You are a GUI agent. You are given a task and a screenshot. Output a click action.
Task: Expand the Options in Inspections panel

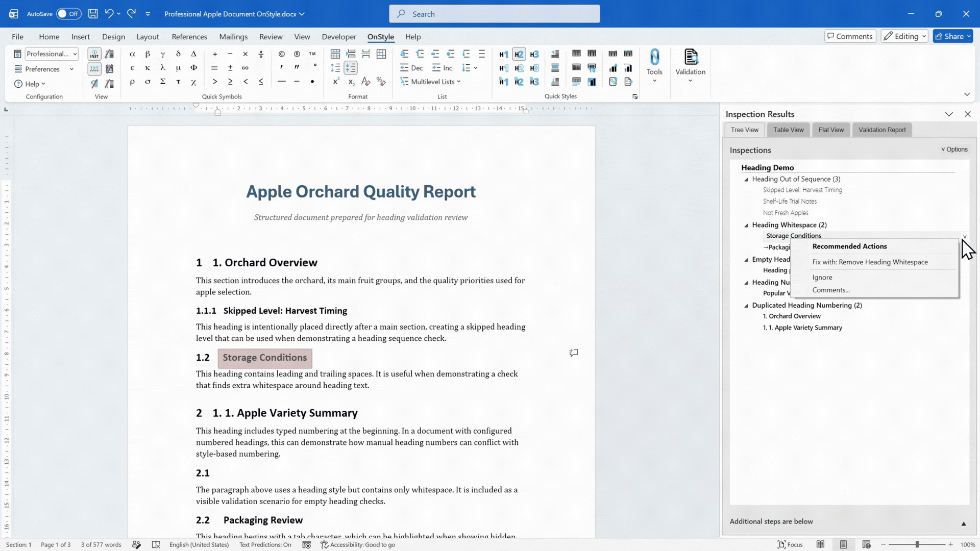pyautogui.click(x=954, y=149)
